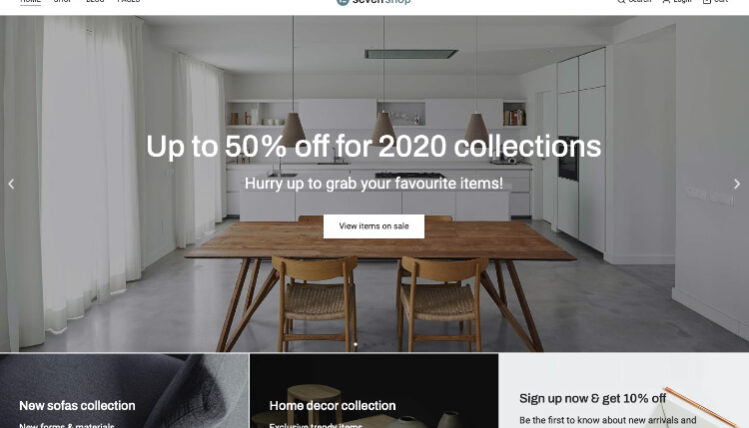The width and height of the screenshot is (749, 428).
Task: Go to the previous hero slide arrow
Action: (x=11, y=184)
